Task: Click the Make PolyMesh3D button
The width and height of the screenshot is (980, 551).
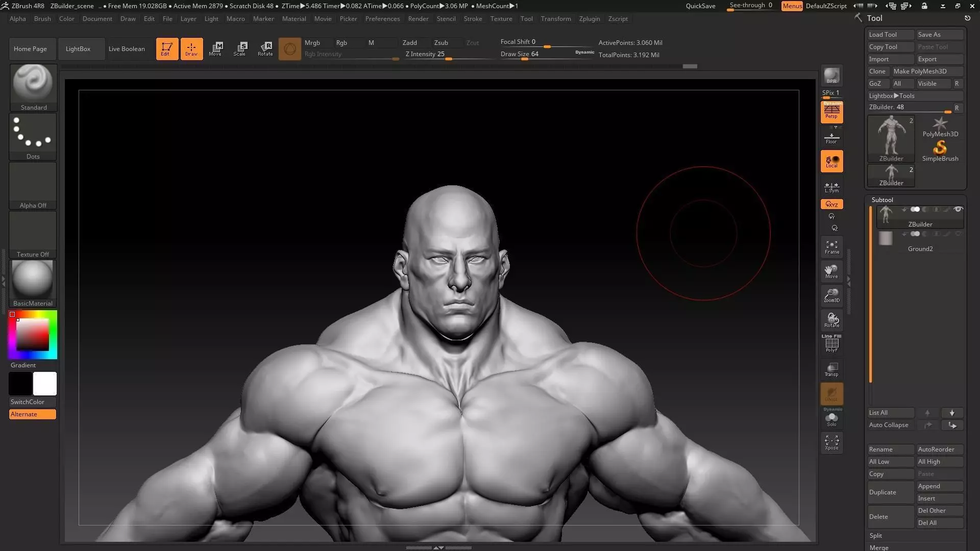Action: 927,71
